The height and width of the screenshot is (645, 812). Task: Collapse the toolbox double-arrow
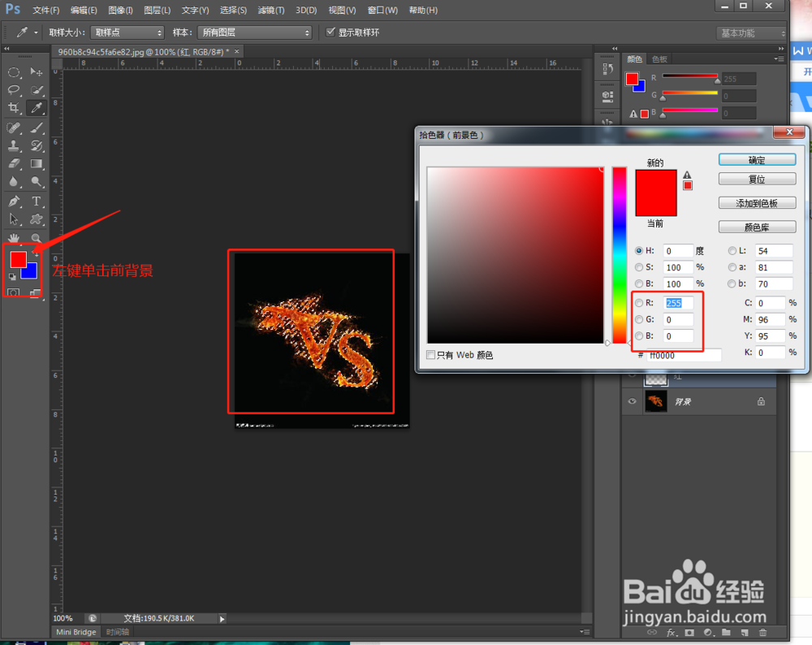6,49
